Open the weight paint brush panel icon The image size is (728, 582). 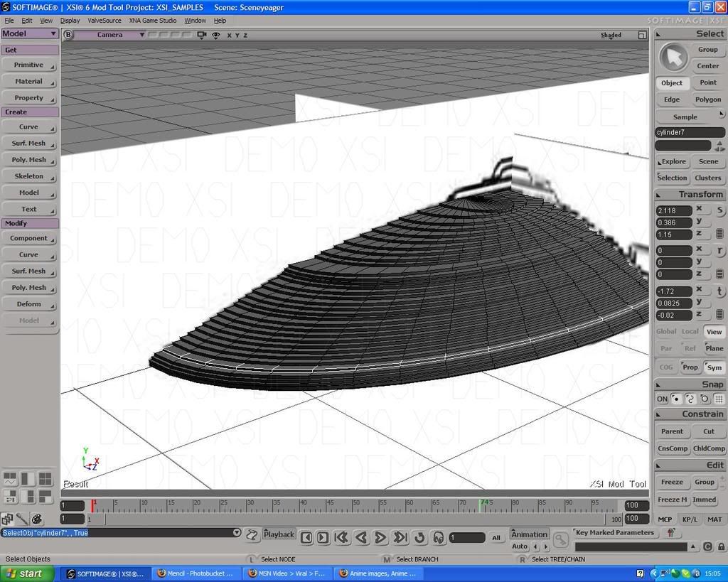[22, 519]
